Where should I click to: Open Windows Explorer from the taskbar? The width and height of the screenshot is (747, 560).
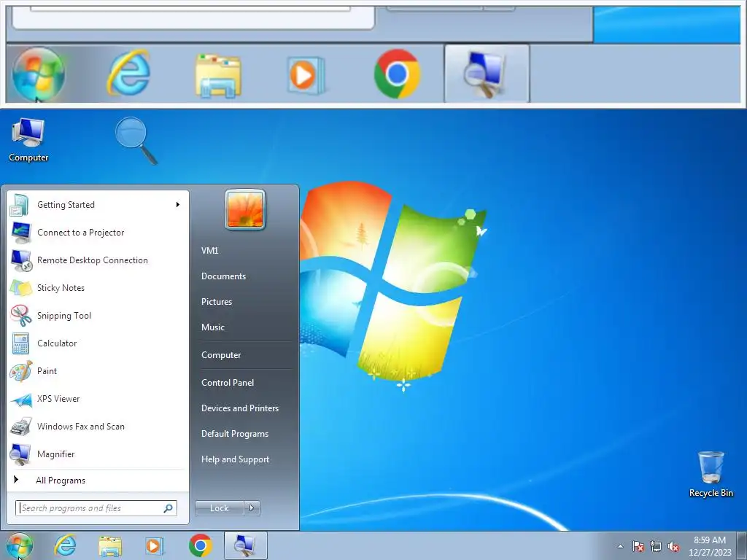pyautogui.click(x=110, y=545)
